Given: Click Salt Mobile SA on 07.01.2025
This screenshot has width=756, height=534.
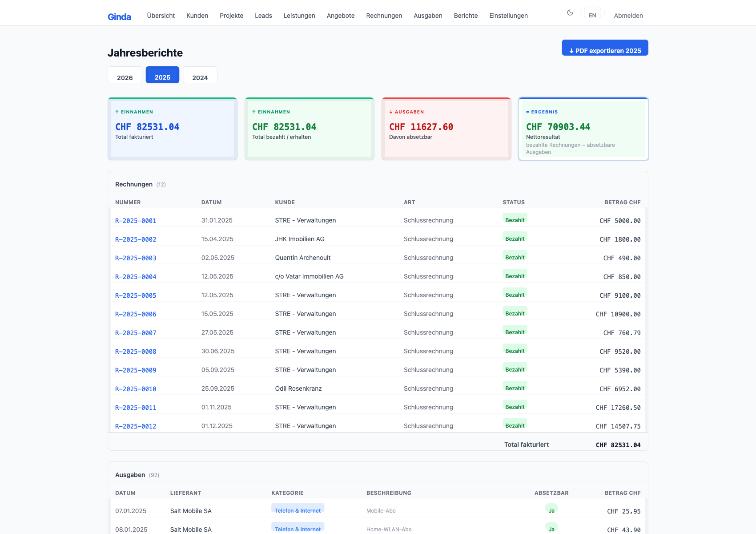Looking at the screenshot, I should click(x=191, y=511).
